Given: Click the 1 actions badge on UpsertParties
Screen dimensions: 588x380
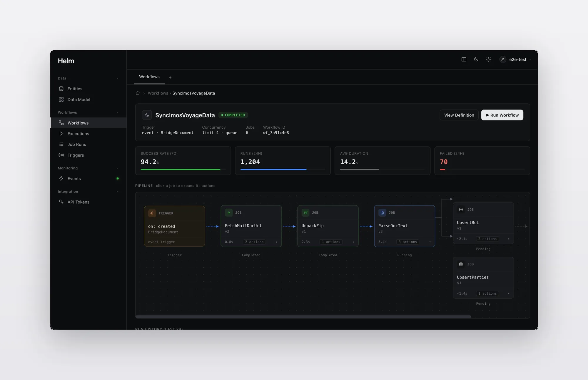Looking at the screenshot, I should click(487, 293).
